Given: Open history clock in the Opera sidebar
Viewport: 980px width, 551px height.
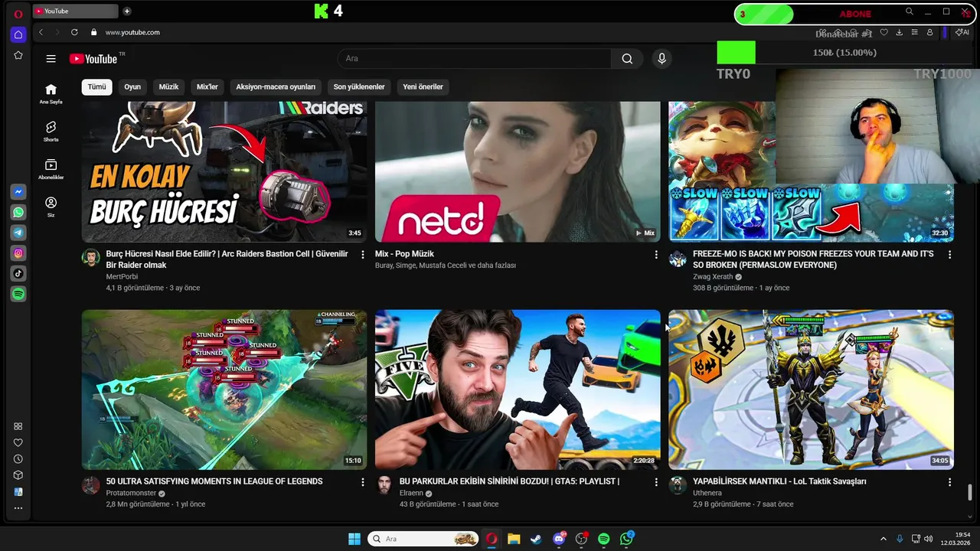Looking at the screenshot, I should (x=18, y=459).
